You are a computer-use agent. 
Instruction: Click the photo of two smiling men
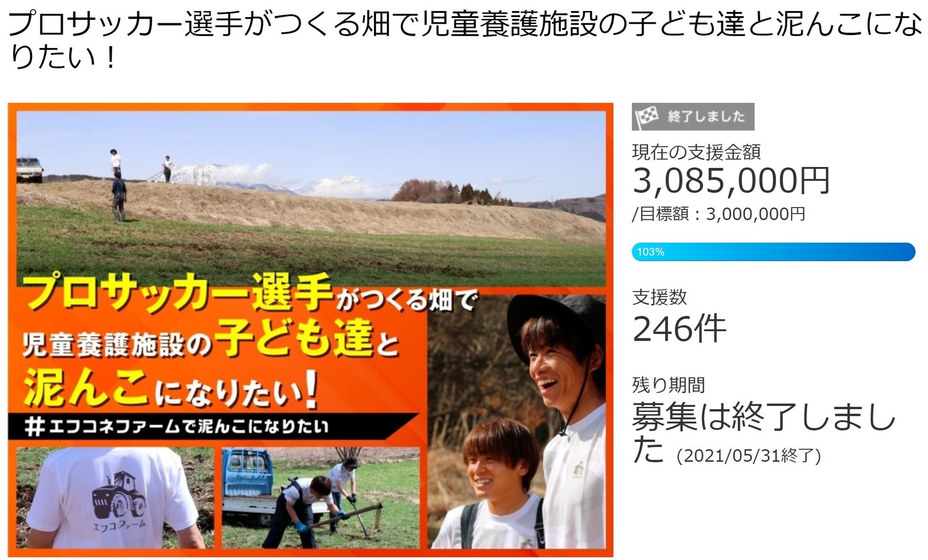tap(517, 421)
